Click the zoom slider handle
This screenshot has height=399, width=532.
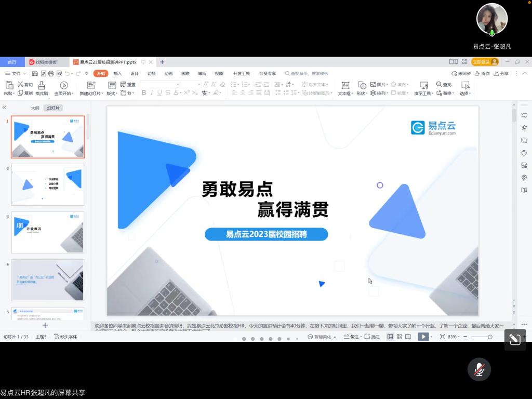(x=490, y=337)
